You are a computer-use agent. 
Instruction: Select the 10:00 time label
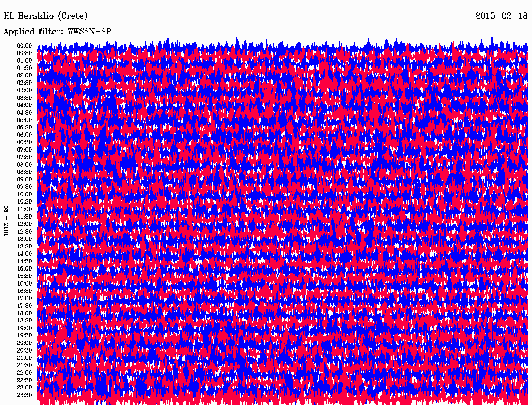pyautogui.click(x=24, y=194)
